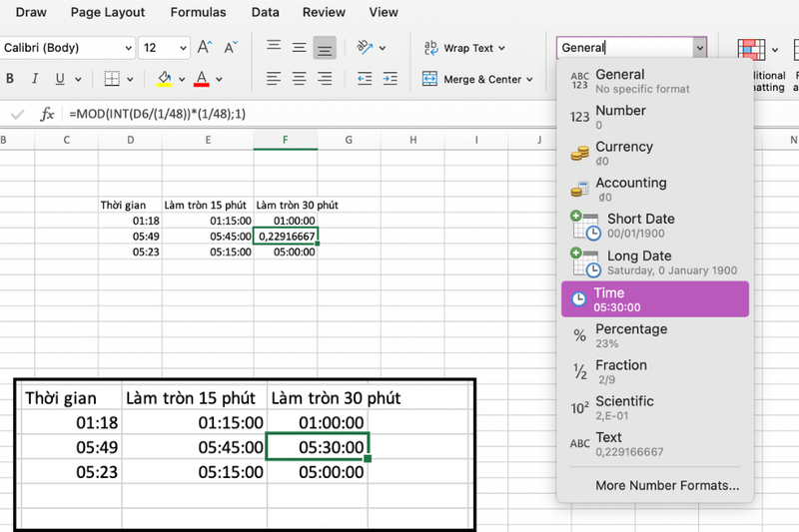Confirm formula with checkmark icon
The image size is (799, 532).
(x=17, y=114)
